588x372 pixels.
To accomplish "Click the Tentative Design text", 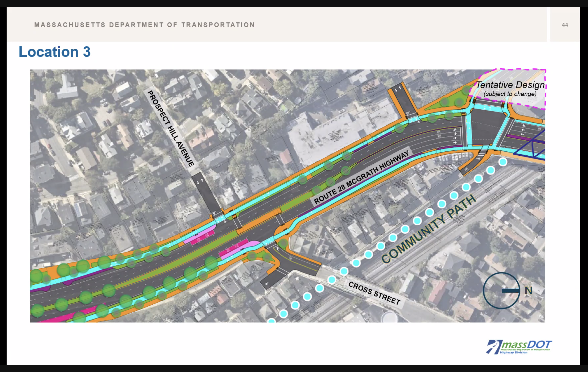I will click(510, 85).
